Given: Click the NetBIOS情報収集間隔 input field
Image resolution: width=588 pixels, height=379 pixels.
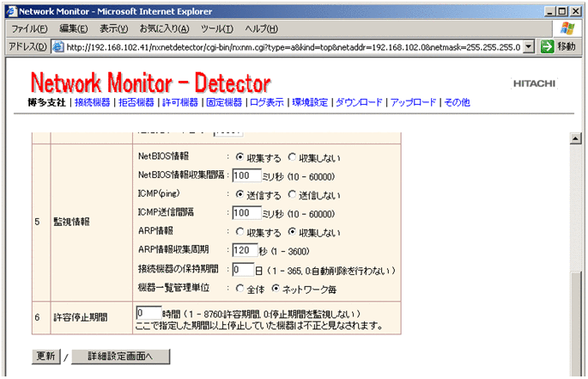Looking at the screenshot, I should tap(246, 175).
